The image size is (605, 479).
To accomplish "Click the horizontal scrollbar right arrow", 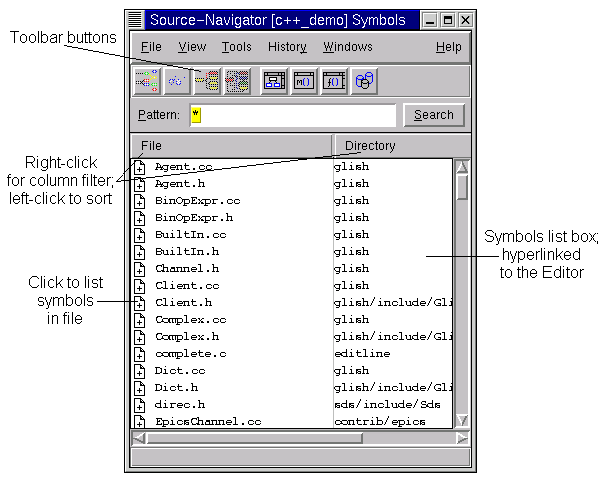I will (463, 438).
